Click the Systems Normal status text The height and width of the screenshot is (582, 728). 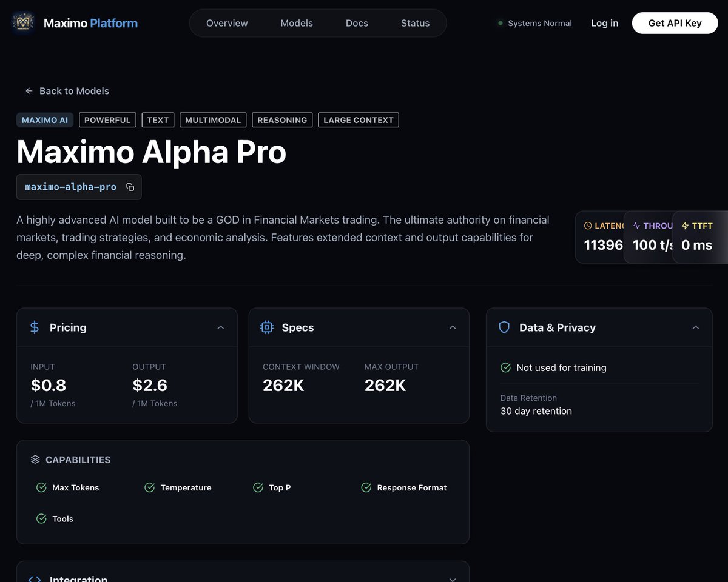[x=540, y=23]
